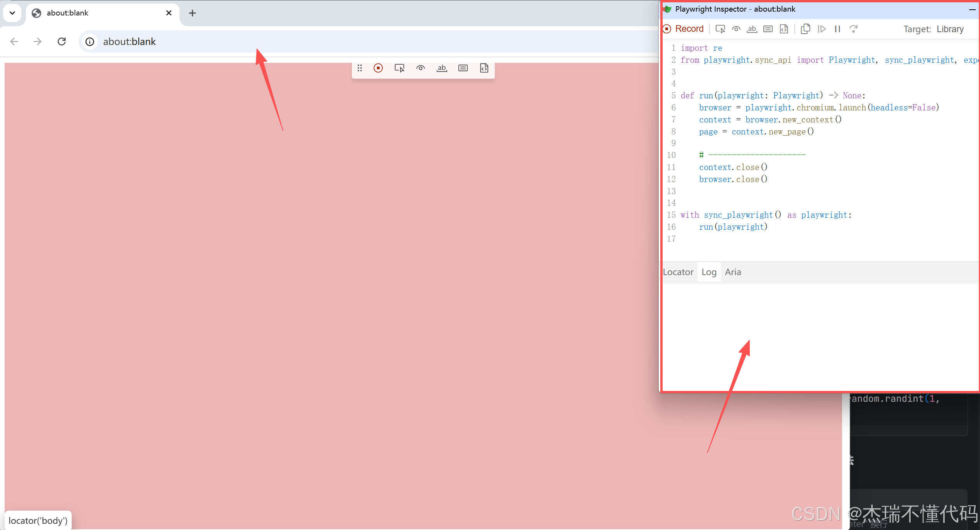Open the Target Library dropdown
This screenshot has height=530, width=980.
pyautogui.click(x=950, y=29)
